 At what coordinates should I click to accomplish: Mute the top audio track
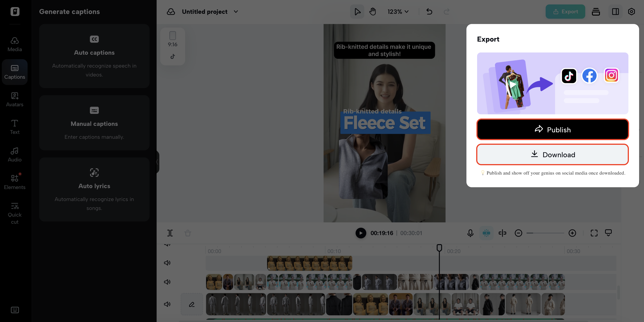[167, 263]
